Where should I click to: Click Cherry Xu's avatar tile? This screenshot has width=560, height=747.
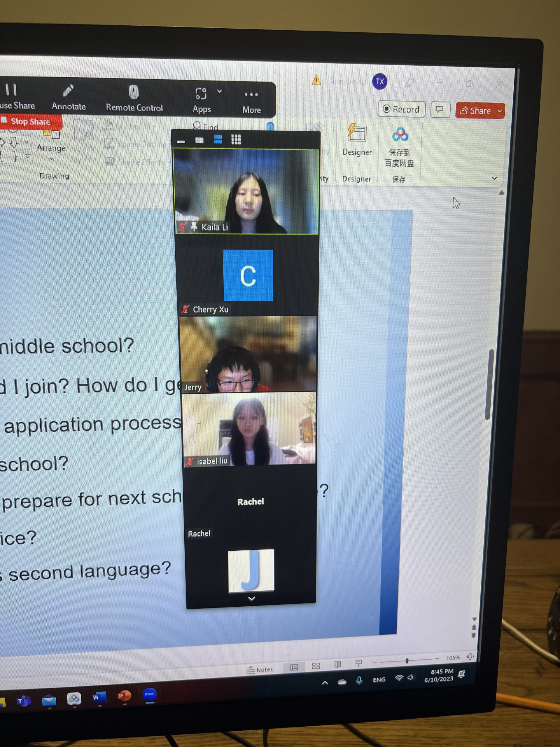click(x=248, y=275)
